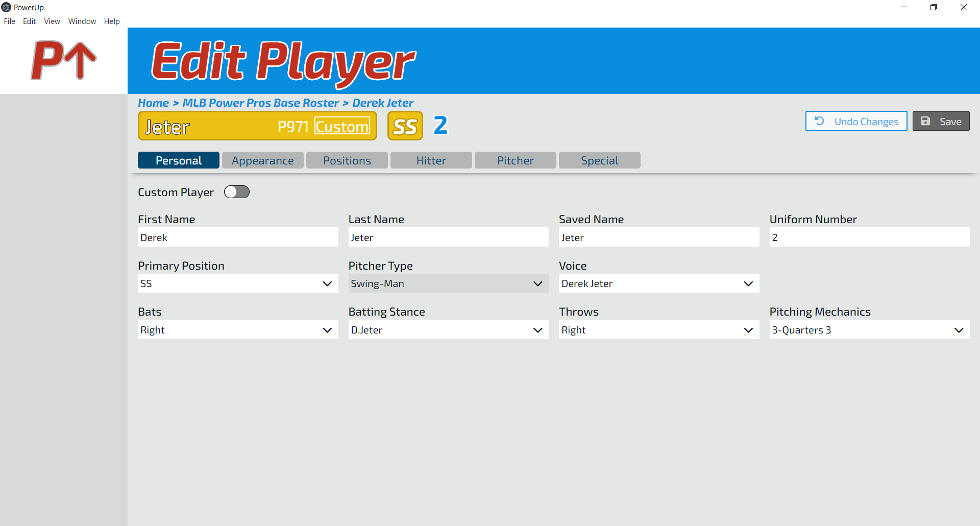Click the Save button

click(x=941, y=121)
